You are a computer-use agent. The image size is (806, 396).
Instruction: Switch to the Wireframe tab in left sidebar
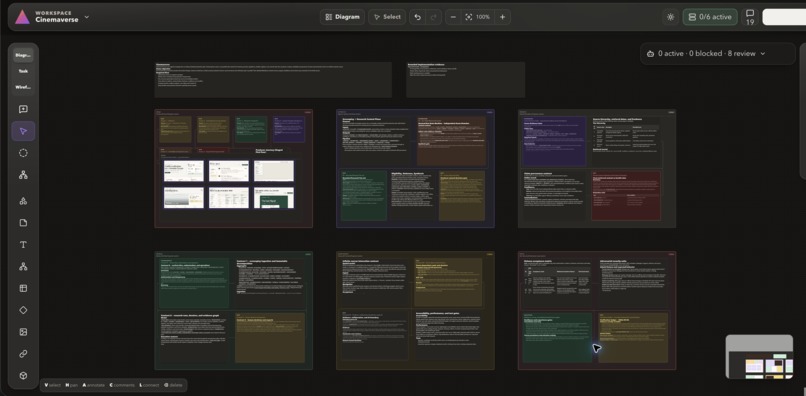[x=23, y=87]
